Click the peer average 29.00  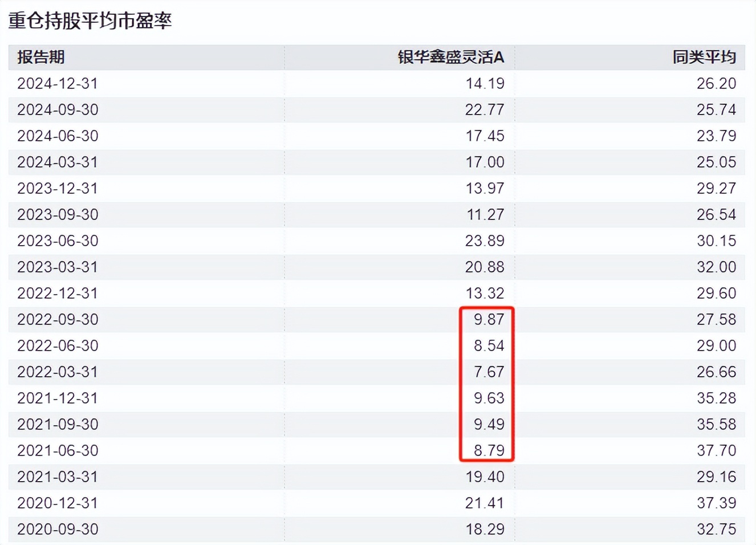pyautogui.click(x=717, y=345)
